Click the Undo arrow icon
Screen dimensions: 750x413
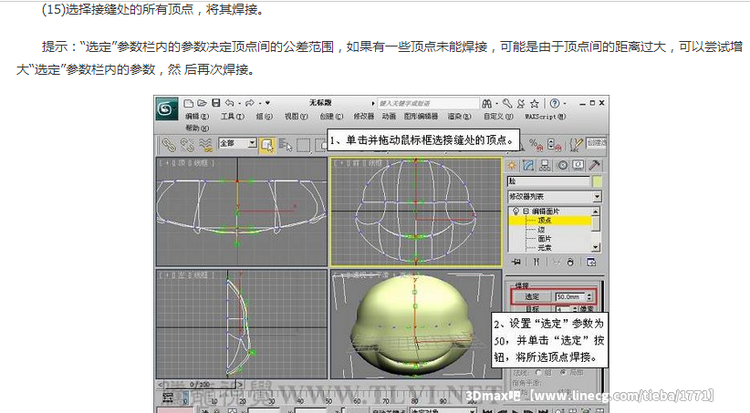(x=230, y=103)
